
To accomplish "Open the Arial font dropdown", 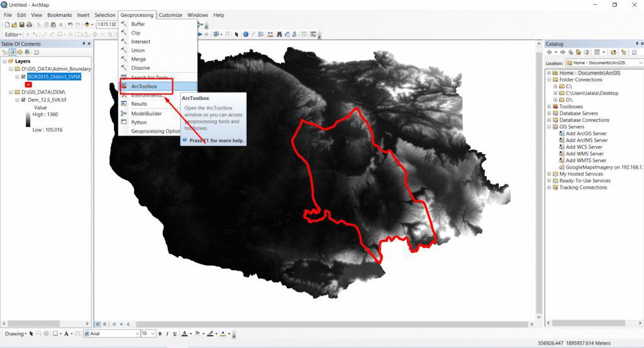I will tap(137, 334).
